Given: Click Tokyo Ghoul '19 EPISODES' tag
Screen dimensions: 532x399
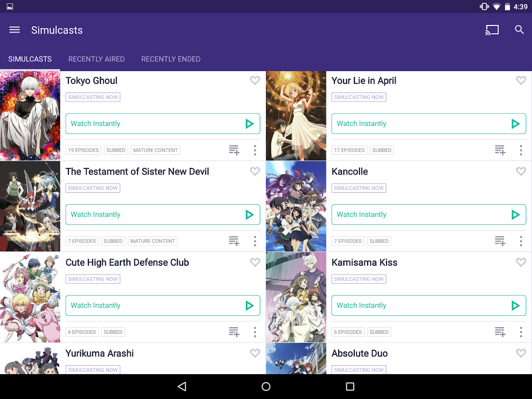Looking at the screenshot, I should pyautogui.click(x=83, y=150).
